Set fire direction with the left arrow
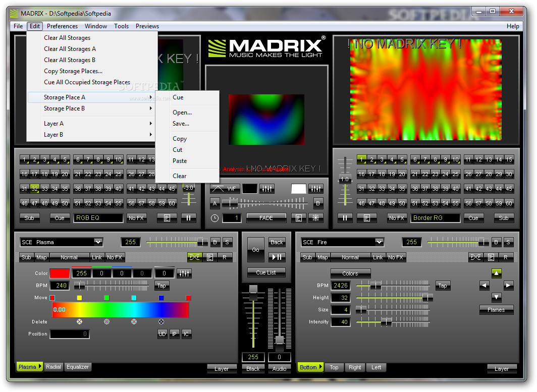The image size is (537, 392). (485, 285)
